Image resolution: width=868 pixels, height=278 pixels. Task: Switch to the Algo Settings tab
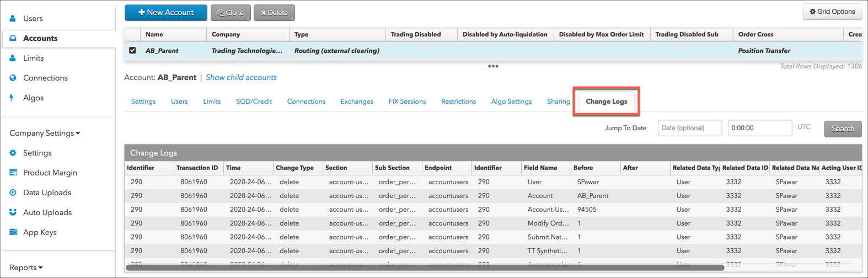pyautogui.click(x=511, y=101)
